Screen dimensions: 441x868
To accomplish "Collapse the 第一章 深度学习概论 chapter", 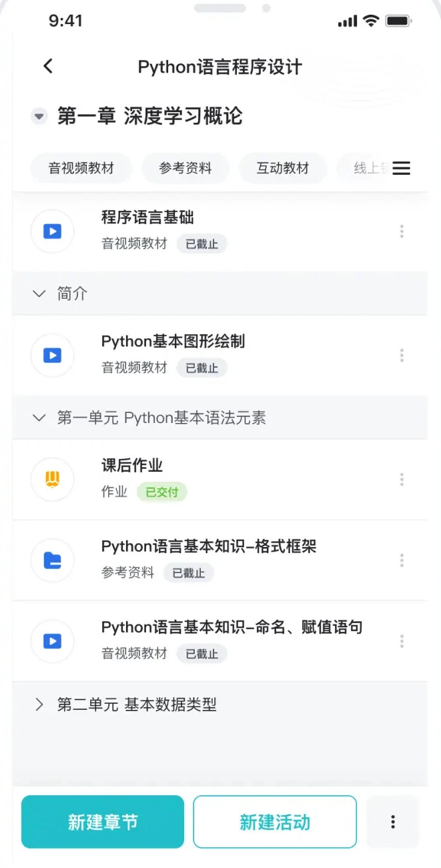I will click(x=39, y=116).
